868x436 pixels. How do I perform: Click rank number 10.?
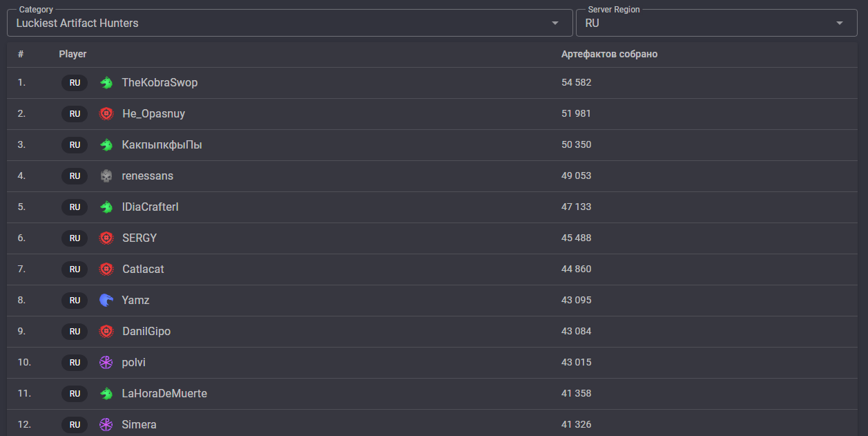tap(24, 362)
